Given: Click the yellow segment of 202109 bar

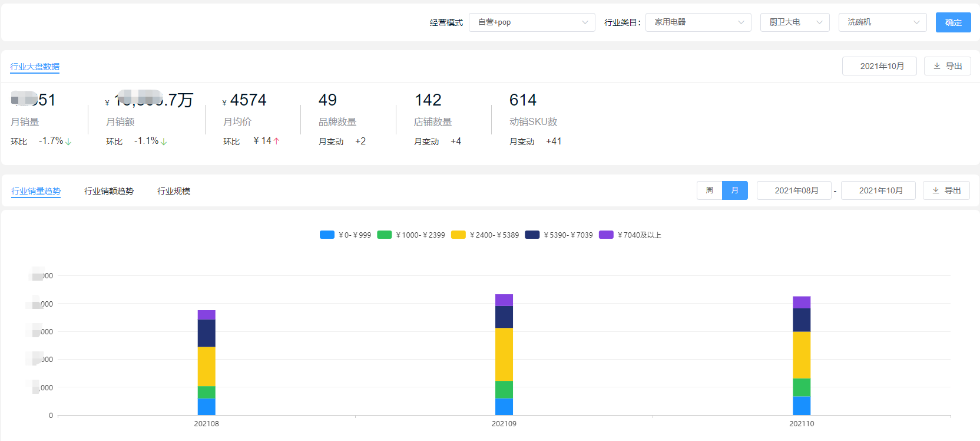Looking at the screenshot, I should point(504,354).
